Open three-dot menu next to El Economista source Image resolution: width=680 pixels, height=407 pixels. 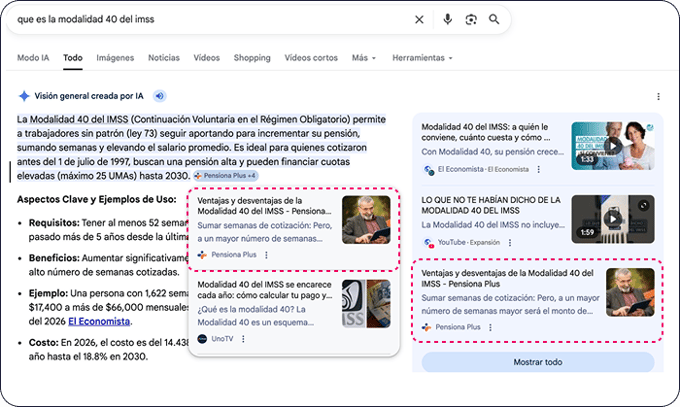539,169
